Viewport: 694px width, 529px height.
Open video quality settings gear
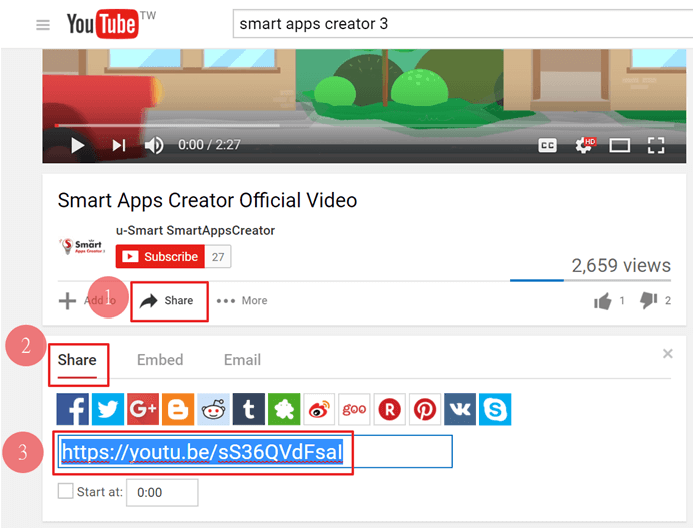(585, 145)
